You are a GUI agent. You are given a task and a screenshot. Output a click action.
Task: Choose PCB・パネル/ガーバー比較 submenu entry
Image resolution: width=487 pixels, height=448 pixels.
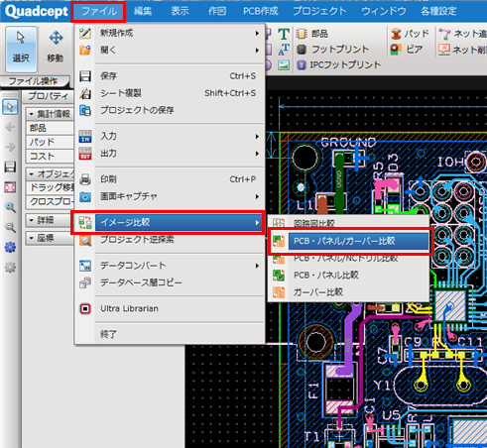[349, 241]
